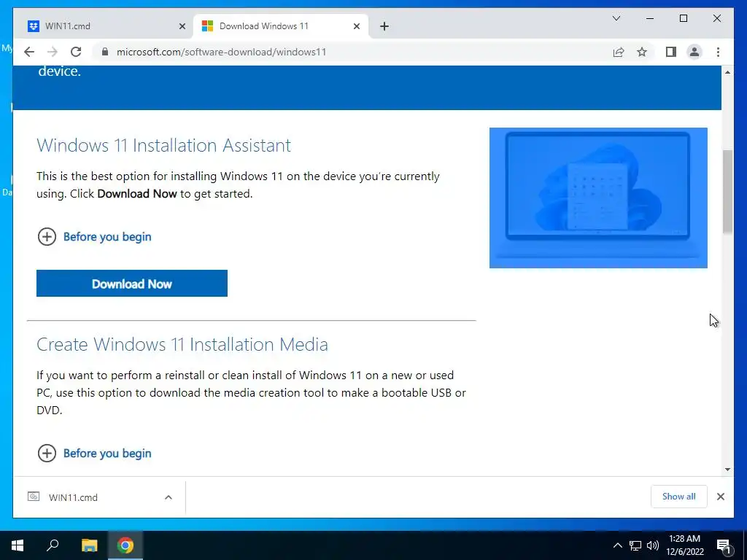Close the Download Windows 11 tab

(x=356, y=26)
